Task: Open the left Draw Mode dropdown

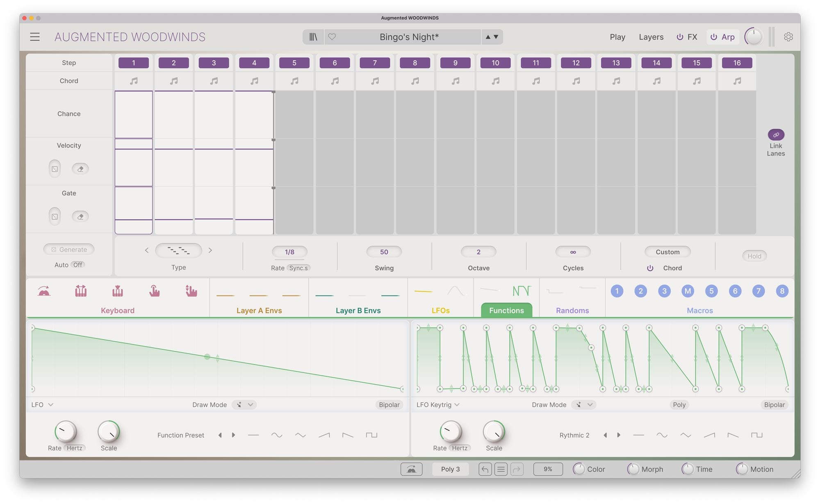Action: (244, 405)
